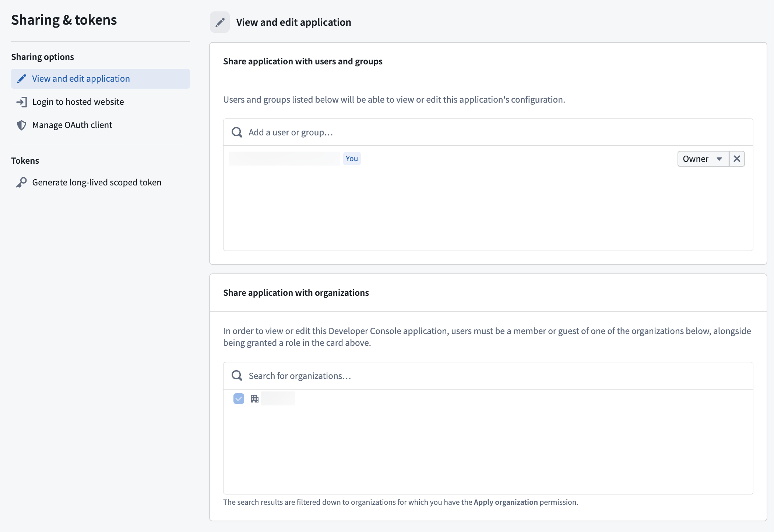Select View and edit application in the sidebar
The image size is (774, 532).
coord(81,78)
